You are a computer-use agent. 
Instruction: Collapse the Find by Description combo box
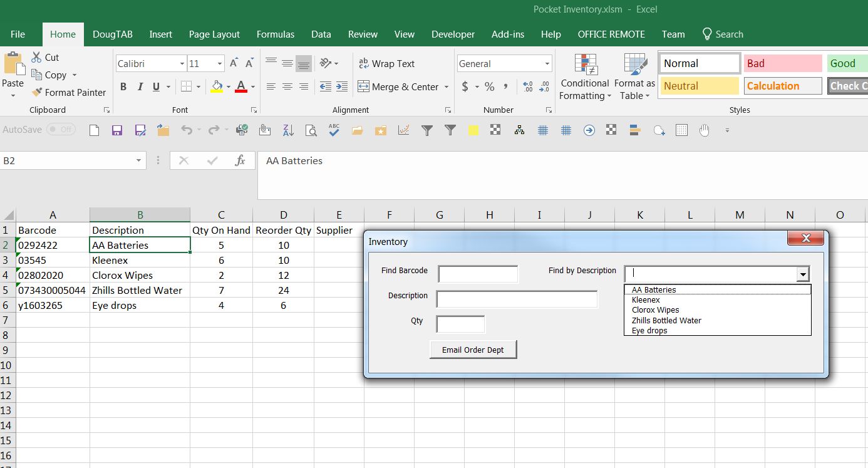[x=802, y=274]
